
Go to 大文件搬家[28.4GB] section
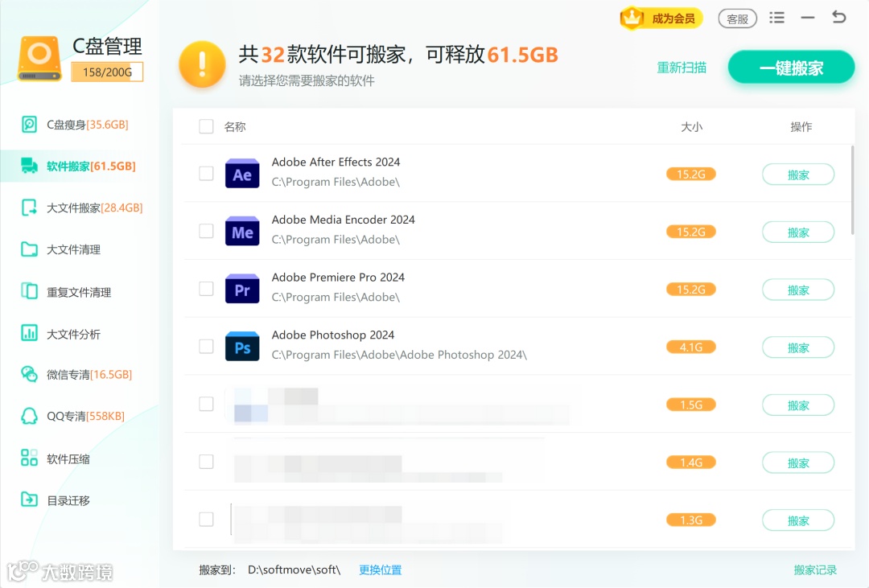pos(79,208)
